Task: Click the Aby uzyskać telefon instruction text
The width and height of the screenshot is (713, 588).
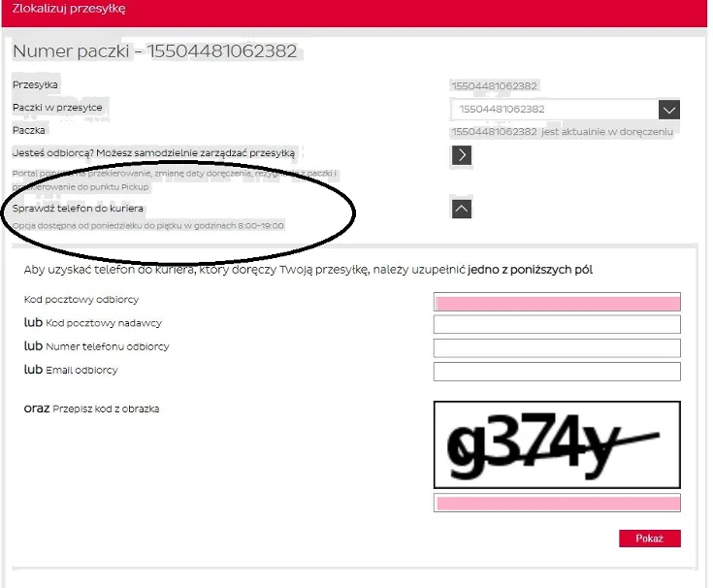Action: (x=308, y=270)
